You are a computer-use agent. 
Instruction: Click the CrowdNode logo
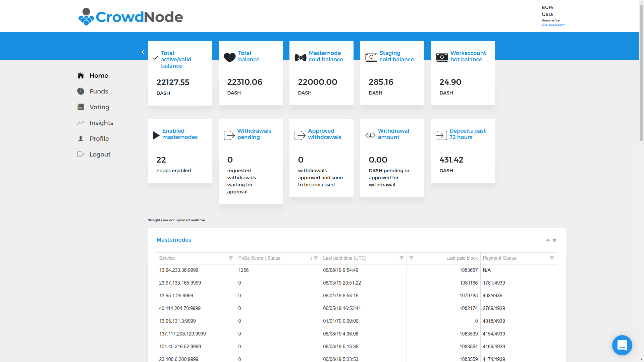click(130, 17)
